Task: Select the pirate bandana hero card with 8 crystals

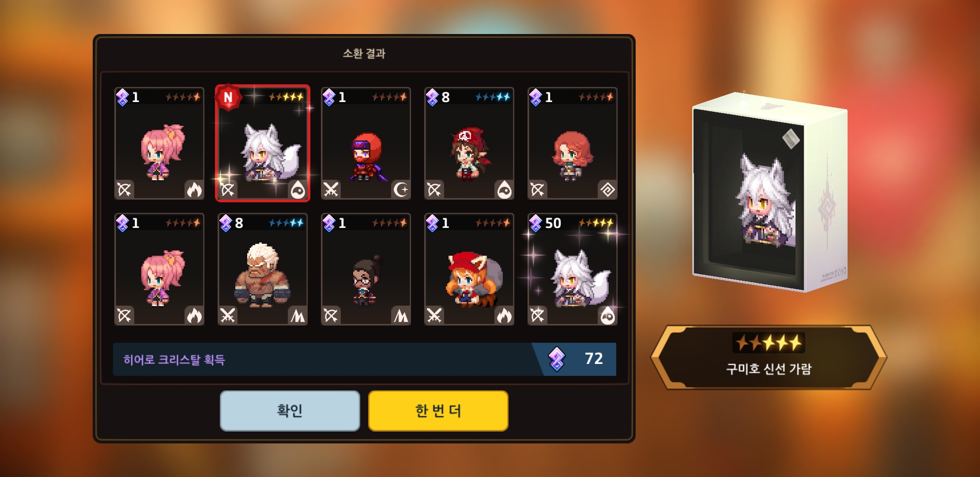Action: pos(469,144)
